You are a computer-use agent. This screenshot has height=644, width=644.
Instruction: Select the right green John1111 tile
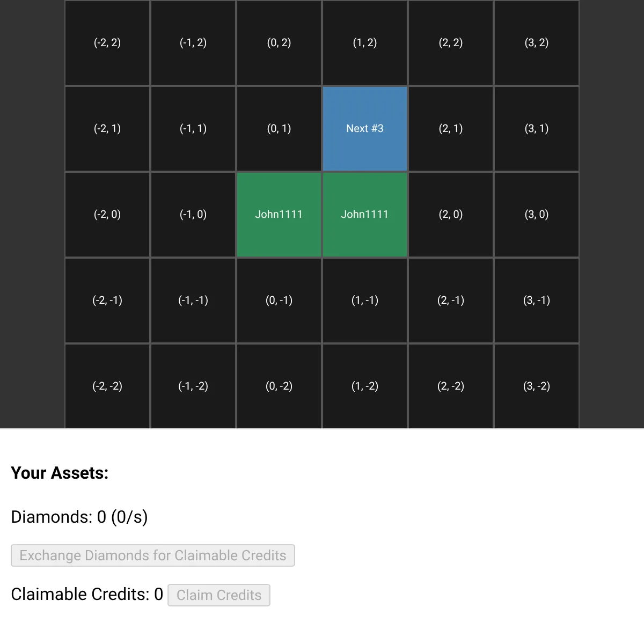tap(365, 215)
